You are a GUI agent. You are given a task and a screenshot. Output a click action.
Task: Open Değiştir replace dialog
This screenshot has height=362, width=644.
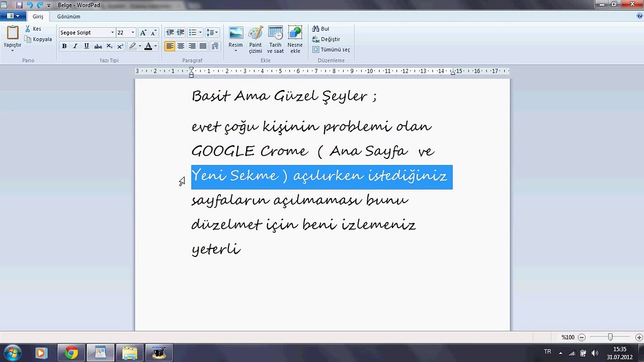click(x=326, y=39)
